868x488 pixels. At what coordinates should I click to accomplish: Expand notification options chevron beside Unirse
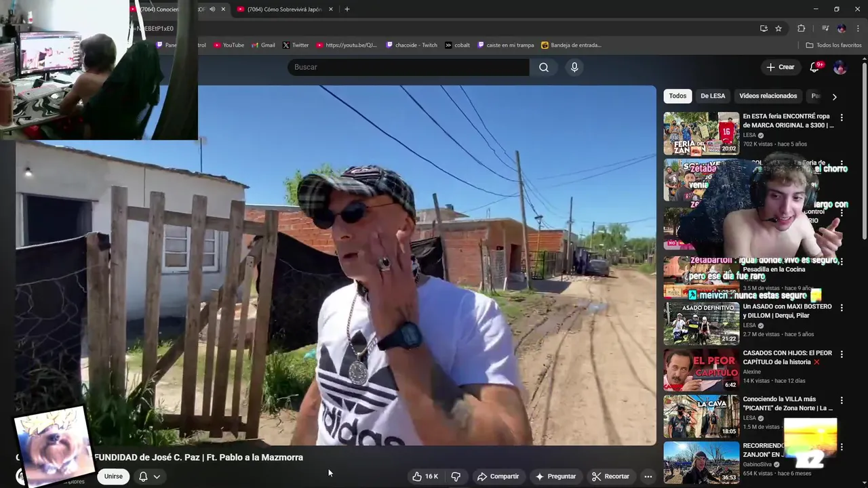coord(157,476)
